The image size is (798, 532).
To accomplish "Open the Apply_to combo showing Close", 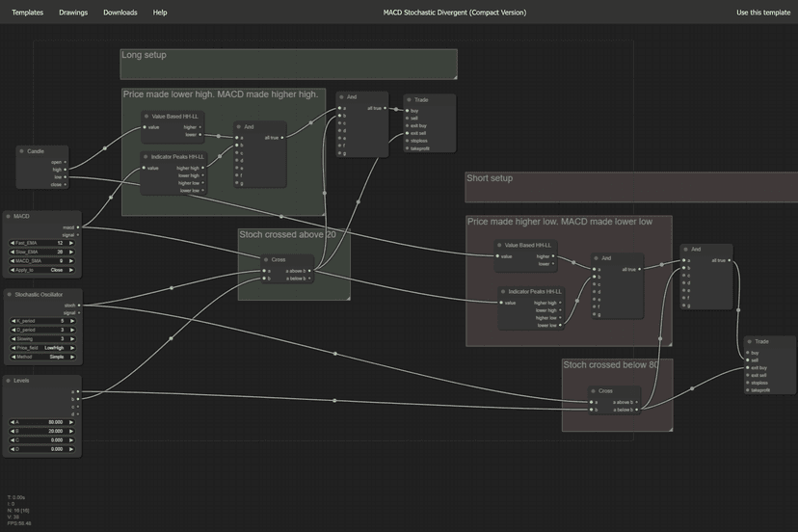I will click(41, 270).
